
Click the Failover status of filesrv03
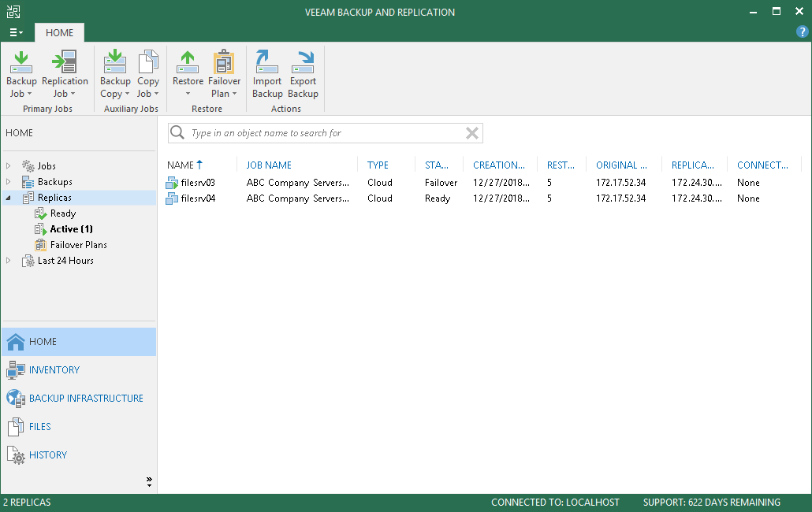[441, 183]
